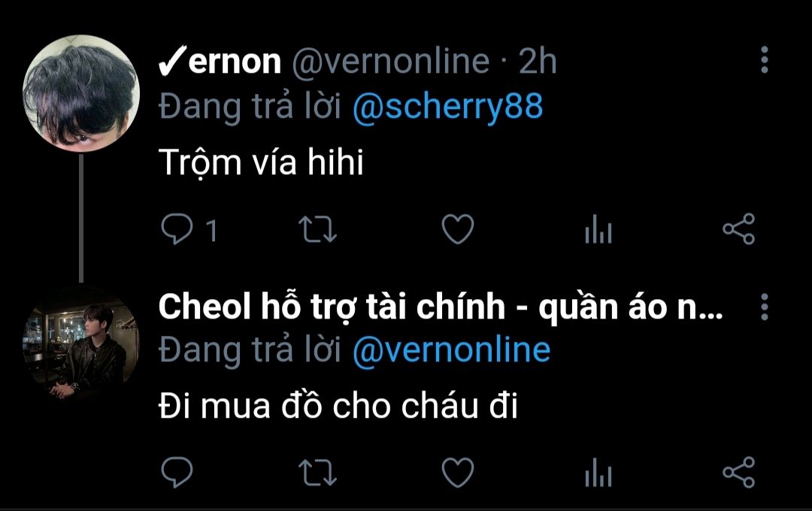The image size is (812, 511).
Task: Open the tweet text "Trộm vía hihi"
Action: 261,163
